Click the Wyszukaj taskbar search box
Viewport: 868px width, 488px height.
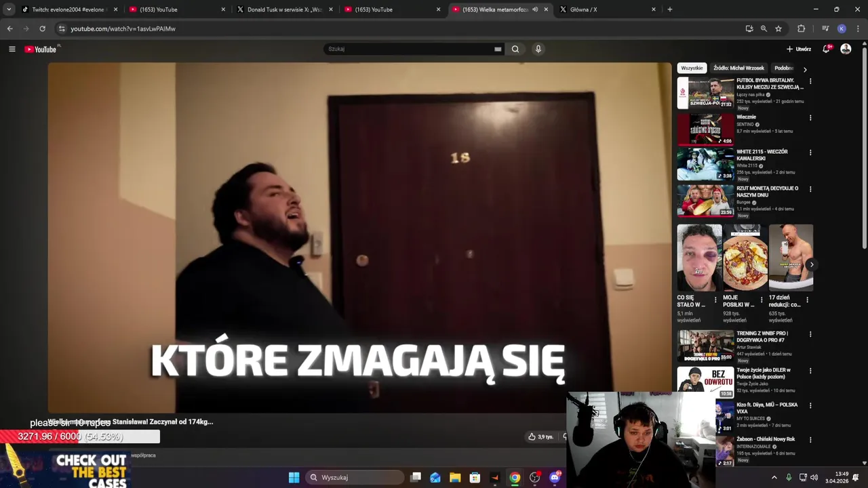coord(355,477)
